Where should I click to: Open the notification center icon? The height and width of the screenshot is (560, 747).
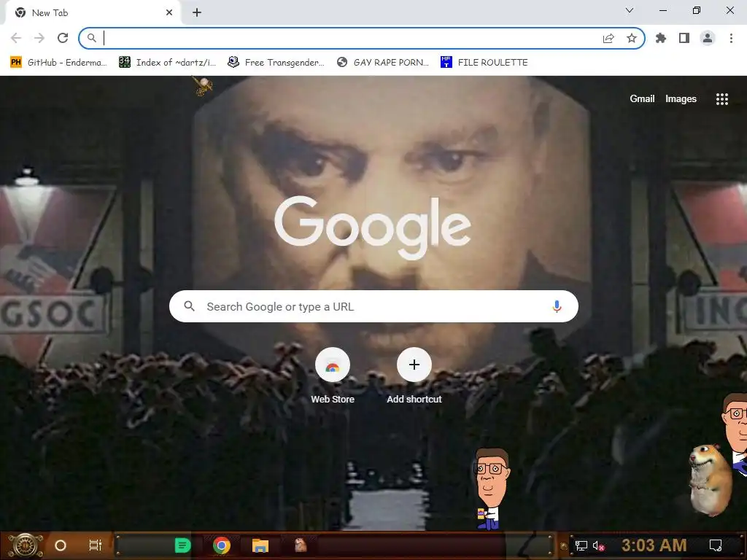click(715, 545)
